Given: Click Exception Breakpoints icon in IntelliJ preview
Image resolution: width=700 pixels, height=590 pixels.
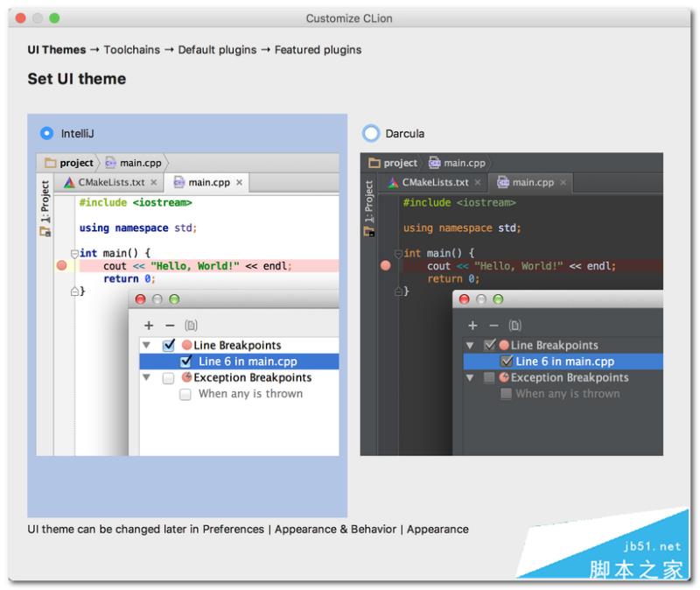Looking at the screenshot, I should point(187,377).
